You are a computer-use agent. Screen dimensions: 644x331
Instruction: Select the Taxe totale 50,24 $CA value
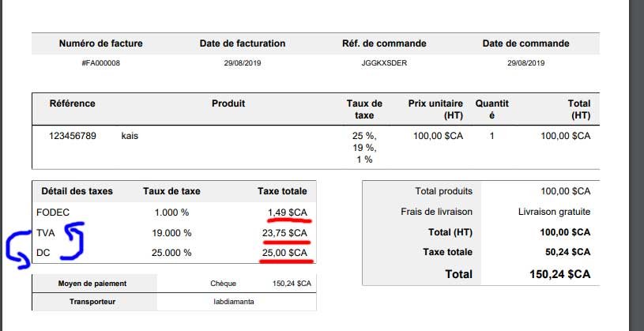[568, 252]
